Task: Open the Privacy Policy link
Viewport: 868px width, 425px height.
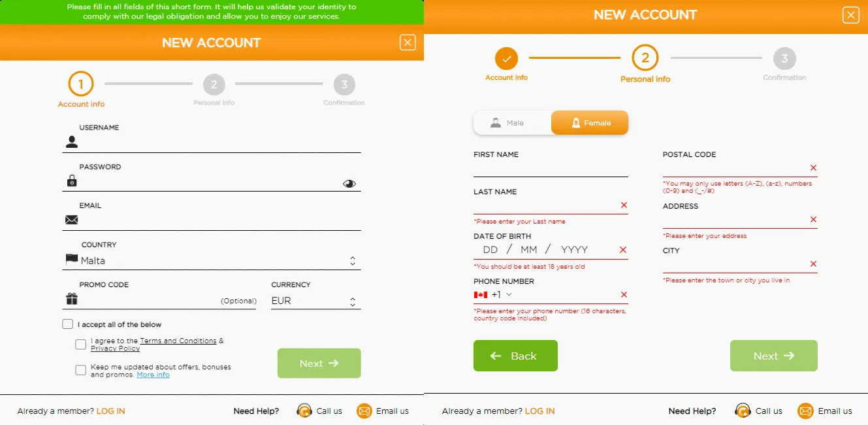Action: point(116,349)
